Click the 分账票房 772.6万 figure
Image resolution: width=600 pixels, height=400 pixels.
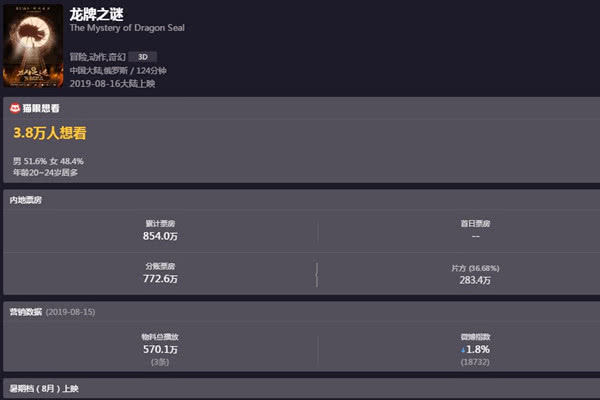160,280
